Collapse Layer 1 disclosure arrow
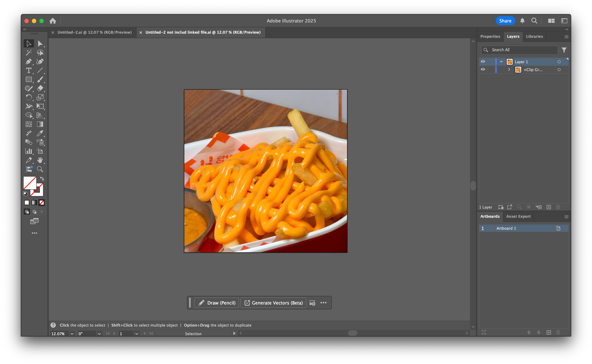Image resolution: width=592 pixels, height=364 pixels. [x=501, y=62]
